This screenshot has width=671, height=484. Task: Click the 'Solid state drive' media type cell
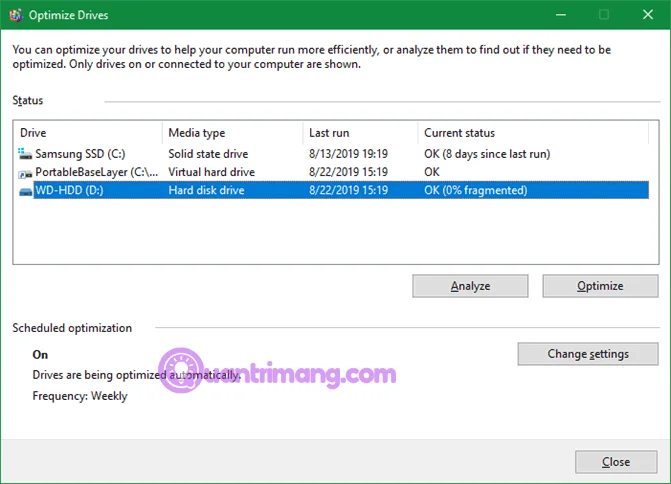coord(208,154)
